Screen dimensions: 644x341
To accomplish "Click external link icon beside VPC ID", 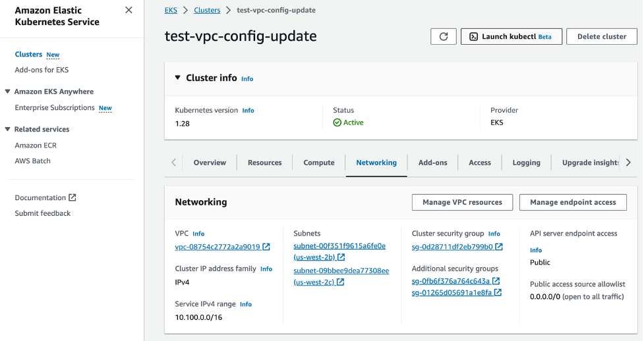I will [266, 247].
